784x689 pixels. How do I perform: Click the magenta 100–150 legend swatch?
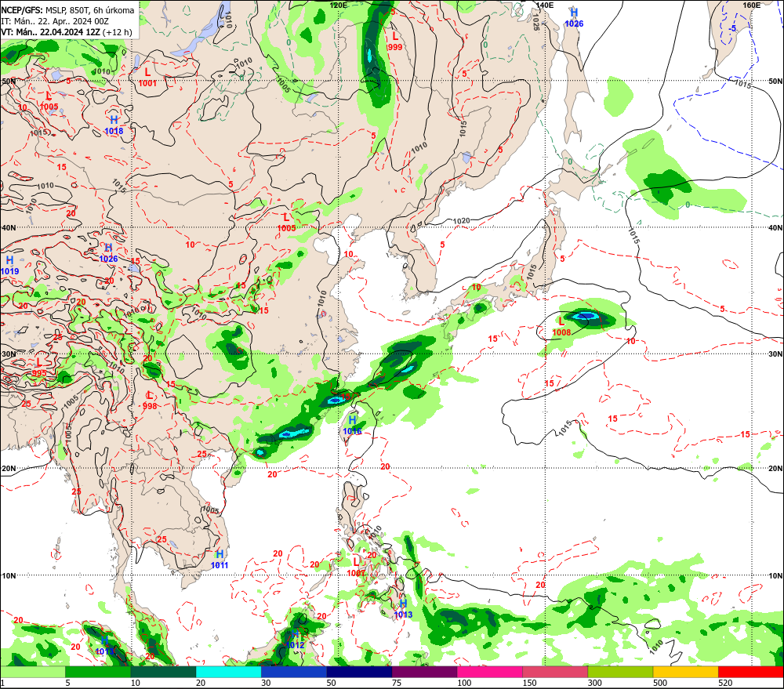[489, 672]
